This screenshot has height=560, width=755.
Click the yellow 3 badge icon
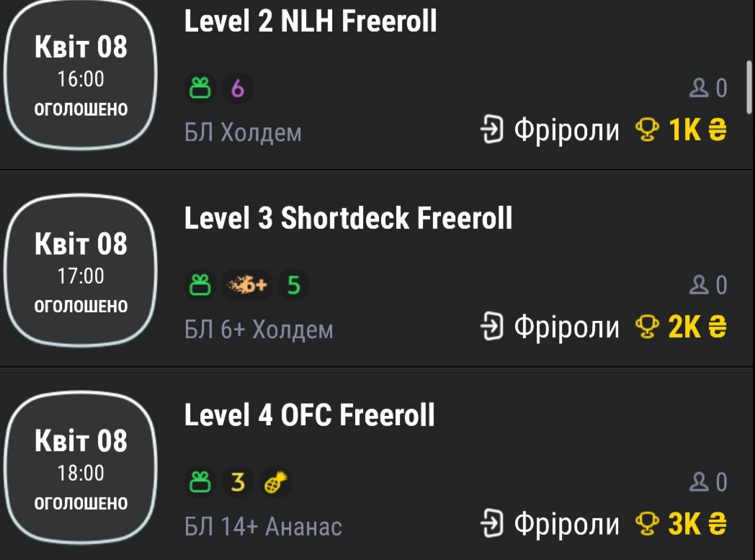pyautogui.click(x=238, y=483)
